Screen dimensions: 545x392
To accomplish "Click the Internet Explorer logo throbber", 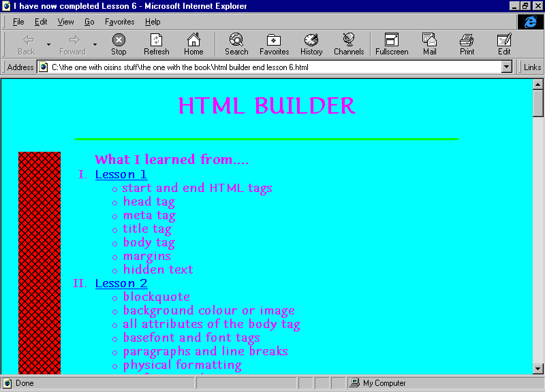I will click(531, 22).
